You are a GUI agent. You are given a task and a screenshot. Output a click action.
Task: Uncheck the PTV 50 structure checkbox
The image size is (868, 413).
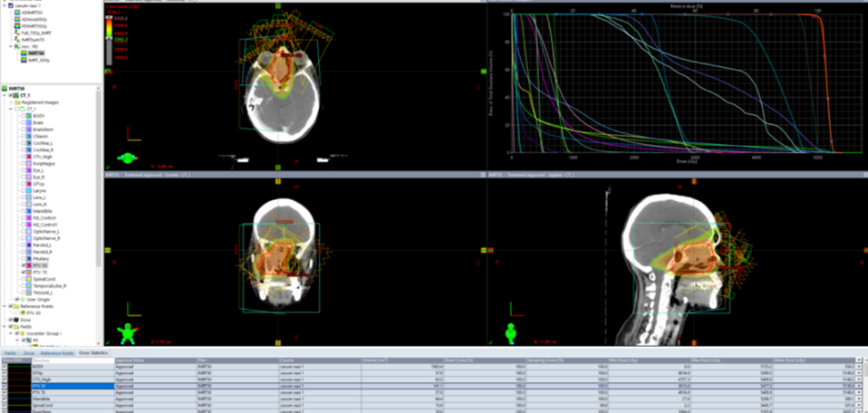[23, 265]
